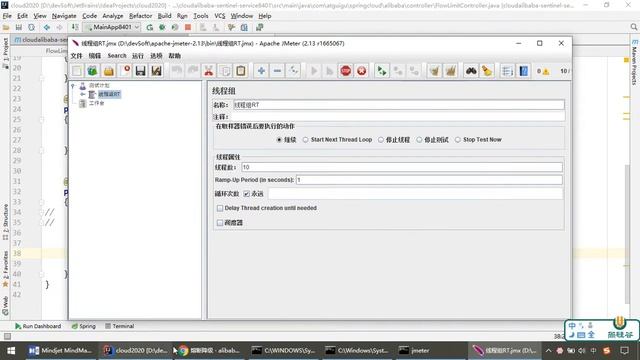Open the Terminal tool window in IntelliJ
Viewport: 640px width, 360px height.
[120, 326]
